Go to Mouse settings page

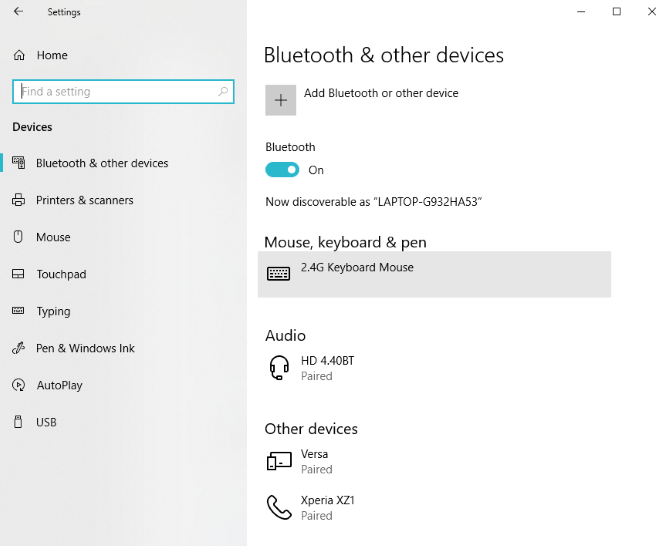tap(53, 237)
